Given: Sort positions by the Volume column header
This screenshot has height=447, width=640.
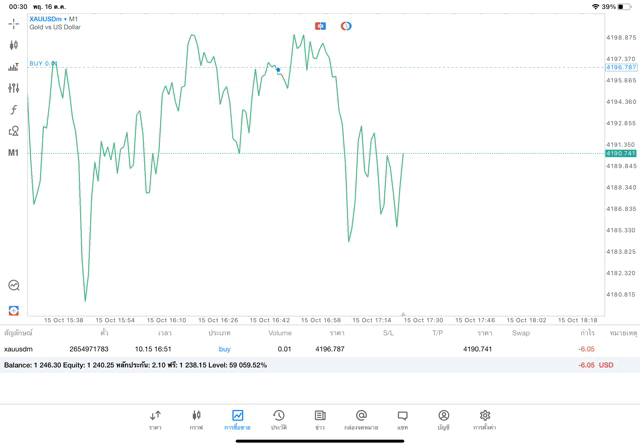Looking at the screenshot, I should (280, 333).
